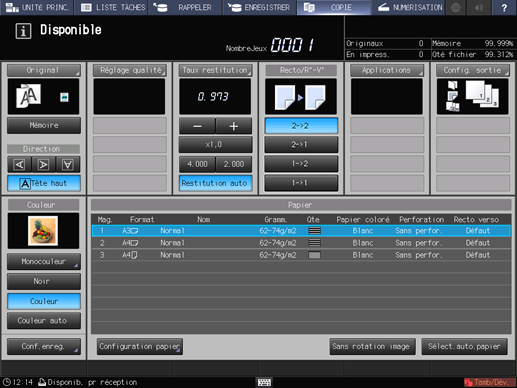Click the original document type preview

point(44,96)
